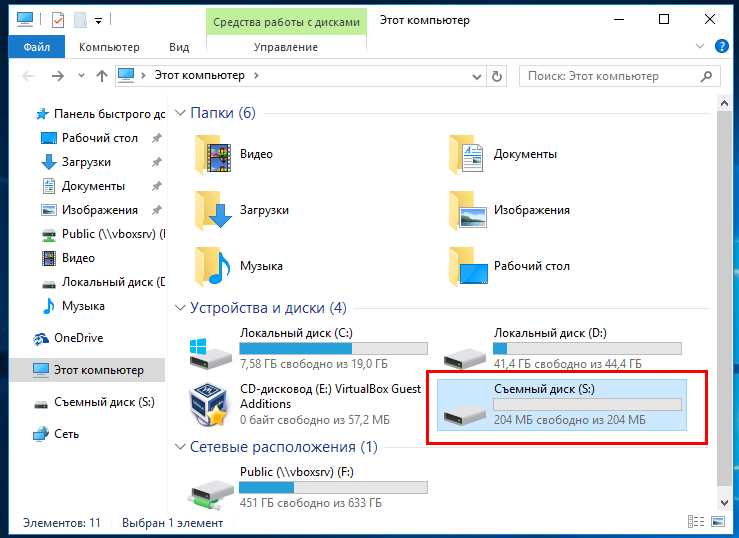
Task: Open Панель быстрого доступа in navigation pane
Action: tap(100, 114)
